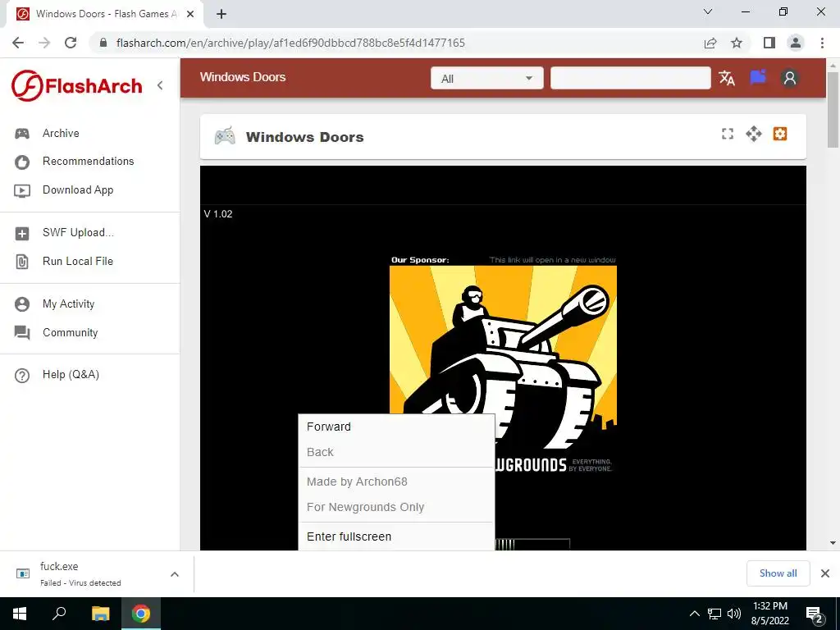Toggle game fullscreen icon
This screenshot has width=840, height=630.
(728, 134)
